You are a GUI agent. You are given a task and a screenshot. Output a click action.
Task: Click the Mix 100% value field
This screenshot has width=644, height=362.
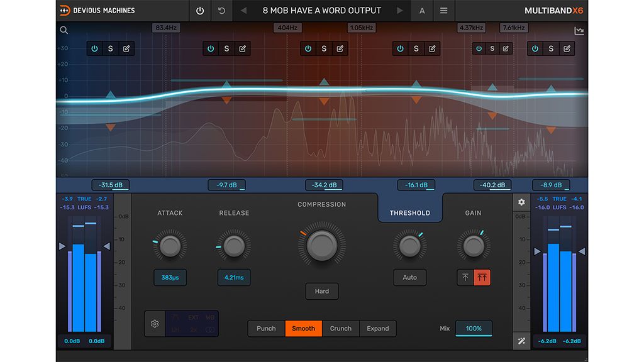tap(474, 328)
